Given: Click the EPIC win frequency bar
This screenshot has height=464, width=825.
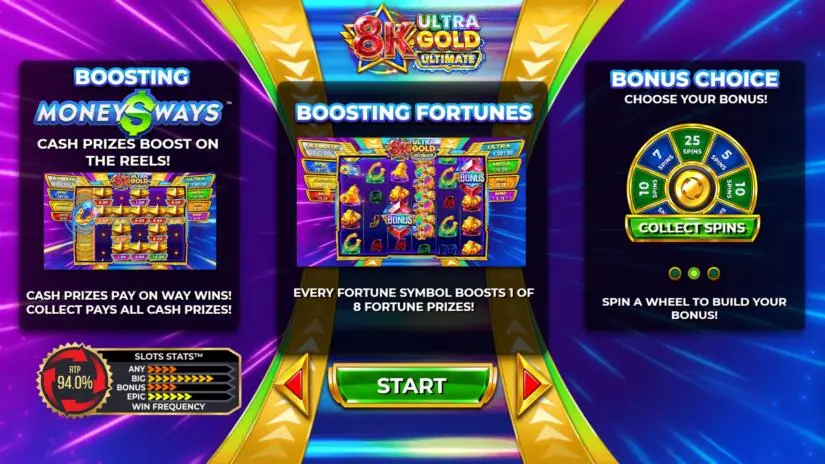Looking at the screenshot, I should coord(180,396).
